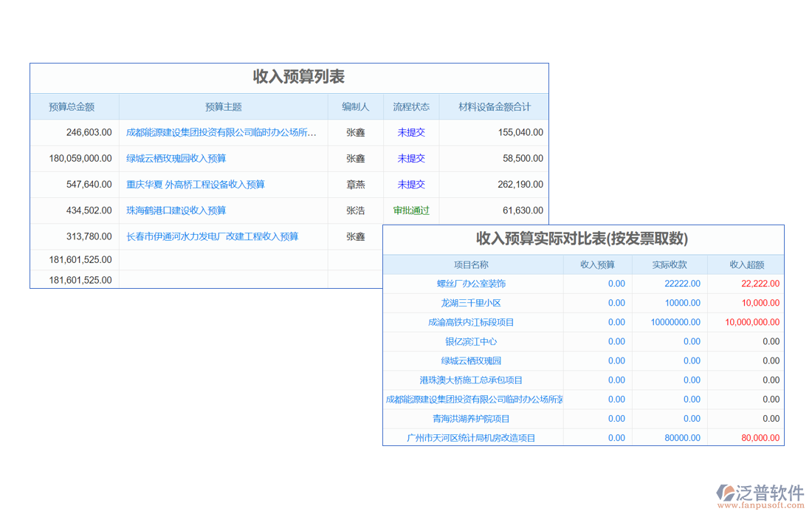Screen dimensions: 812x517
Task: Open 绿城云栖玫瑰园收入预算 link
Action: tap(176, 159)
